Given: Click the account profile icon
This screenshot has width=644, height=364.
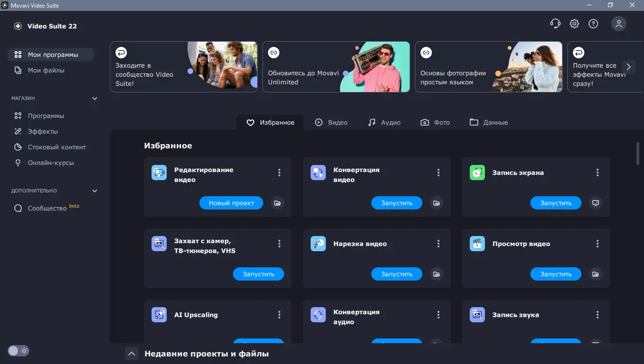Looking at the screenshot, I should [619, 23].
